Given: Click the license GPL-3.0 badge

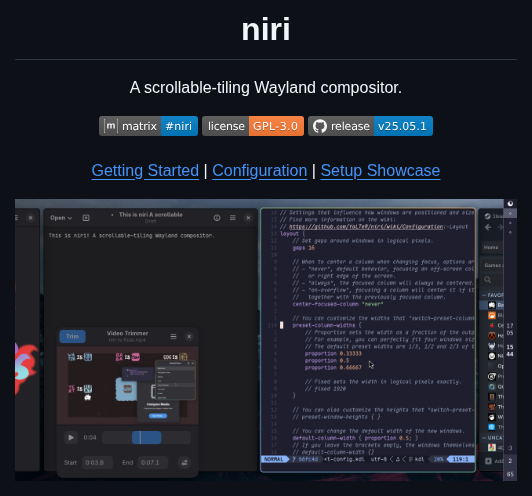Looking at the screenshot, I should (253, 126).
